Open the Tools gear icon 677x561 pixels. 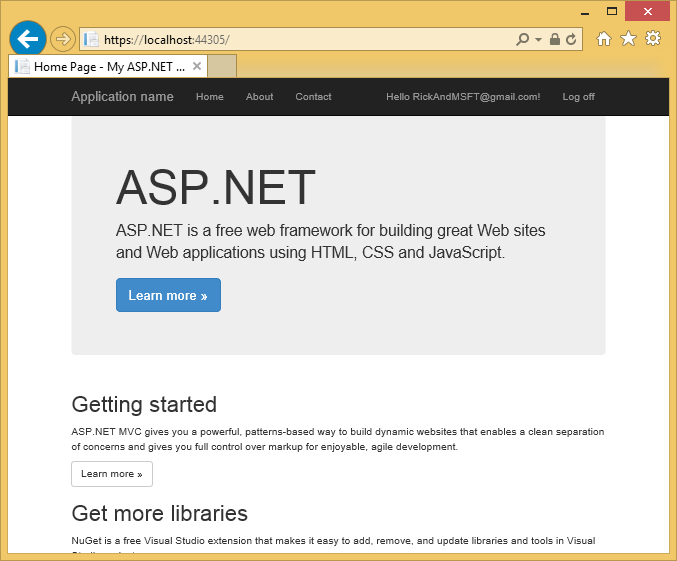[x=653, y=38]
